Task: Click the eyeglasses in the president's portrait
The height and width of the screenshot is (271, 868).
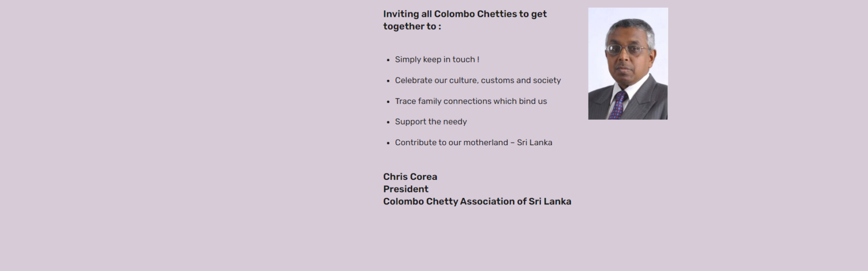Action: [x=625, y=49]
